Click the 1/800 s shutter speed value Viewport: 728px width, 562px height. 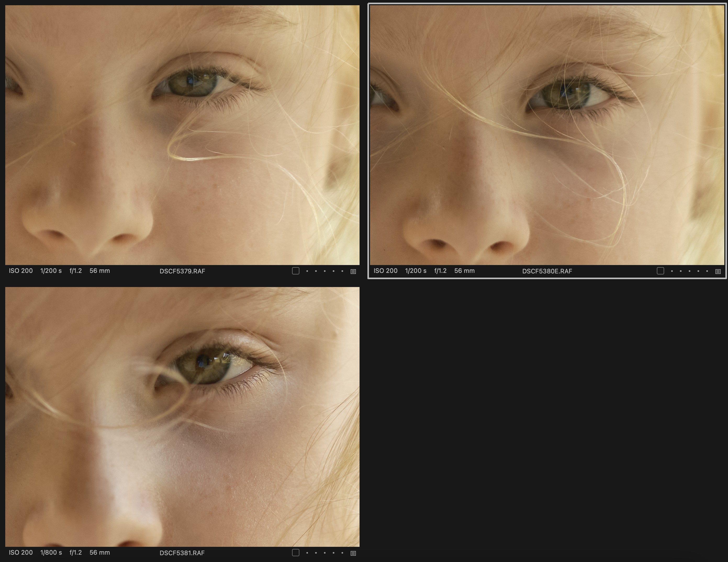(51, 553)
